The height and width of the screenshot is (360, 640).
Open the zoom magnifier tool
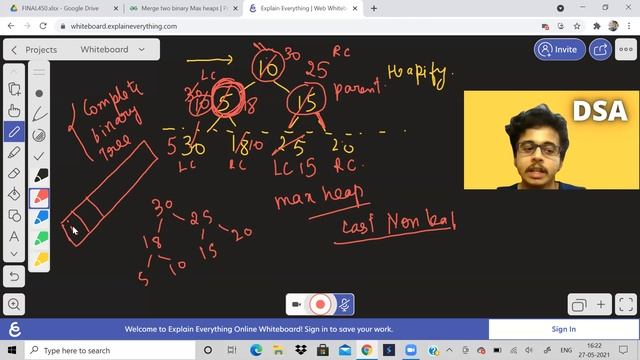coord(14,304)
